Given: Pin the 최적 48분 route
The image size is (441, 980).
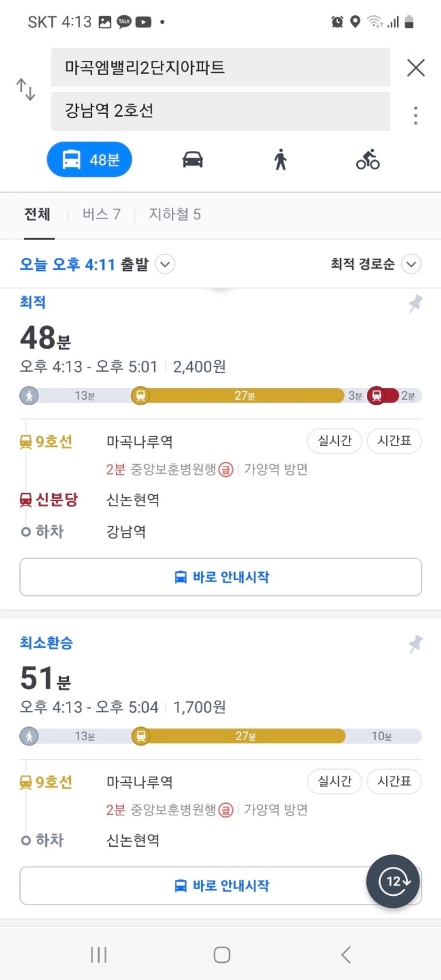Looking at the screenshot, I should click(x=415, y=304).
